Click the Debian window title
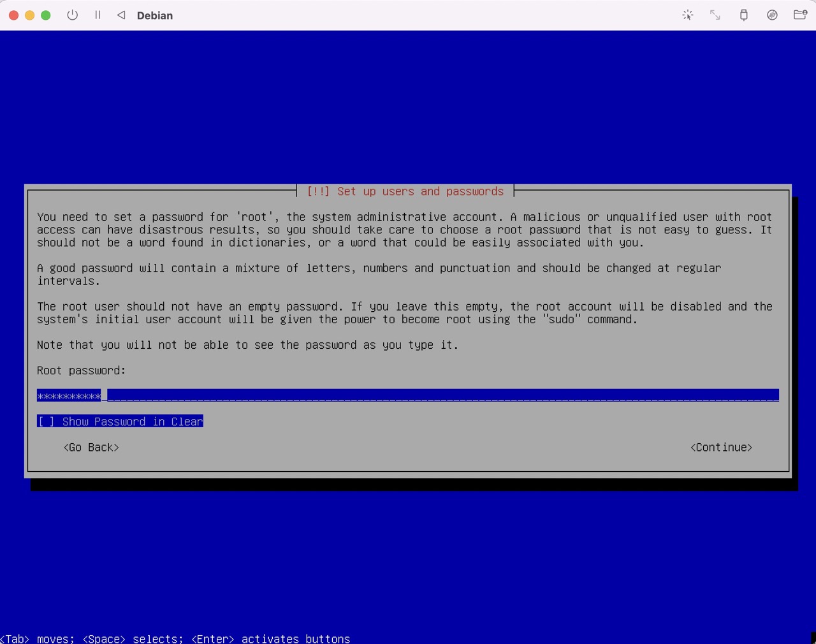The height and width of the screenshot is (644, 816). (x=155, y=15)
